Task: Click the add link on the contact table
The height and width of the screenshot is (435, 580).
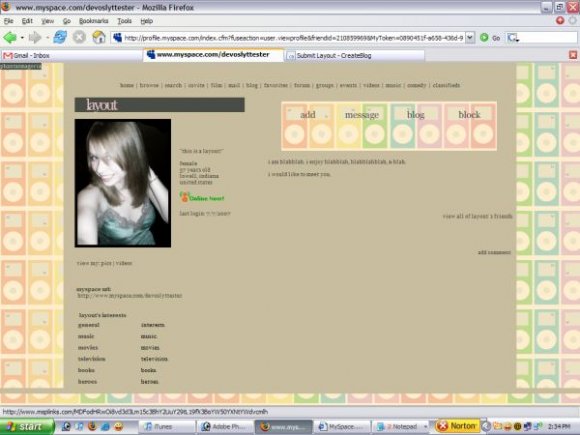Action: click(x=308, y=115)
